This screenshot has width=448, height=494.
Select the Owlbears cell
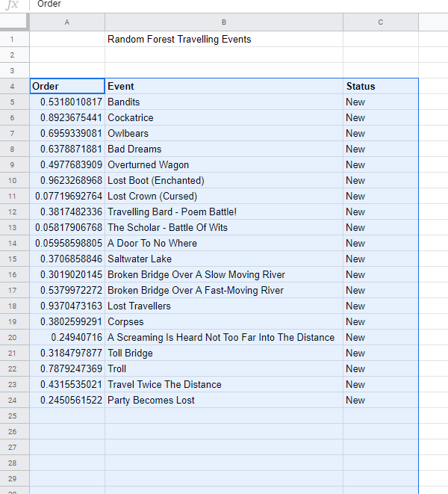224,134
